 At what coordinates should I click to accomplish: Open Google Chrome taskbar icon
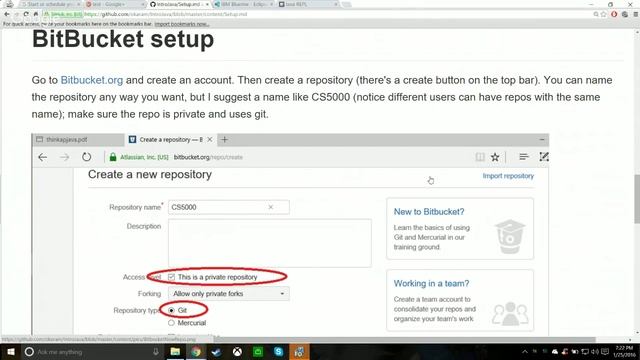pos(196,351)
